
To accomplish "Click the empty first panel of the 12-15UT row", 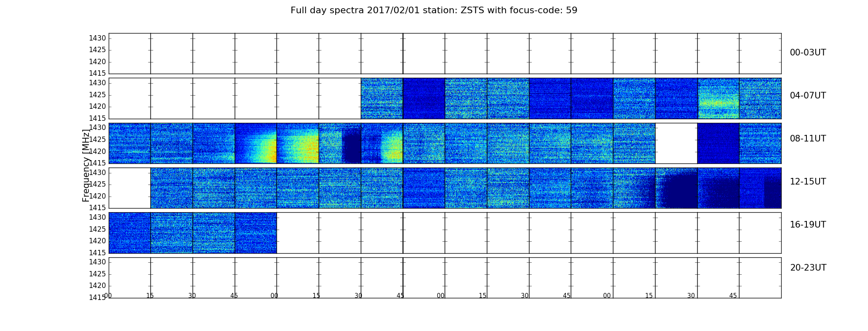I will pyautogui.click(x=130, y=188).
